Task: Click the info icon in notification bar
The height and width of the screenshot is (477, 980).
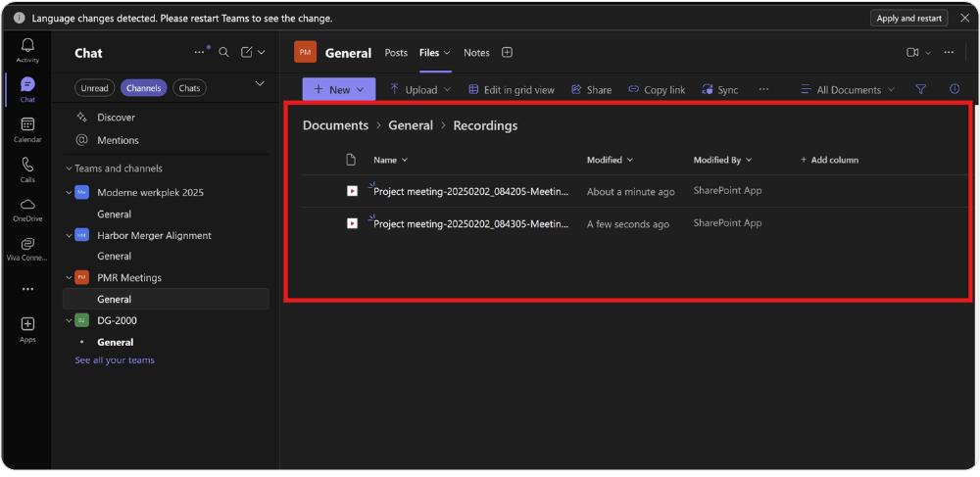Action: coord(20,18)
